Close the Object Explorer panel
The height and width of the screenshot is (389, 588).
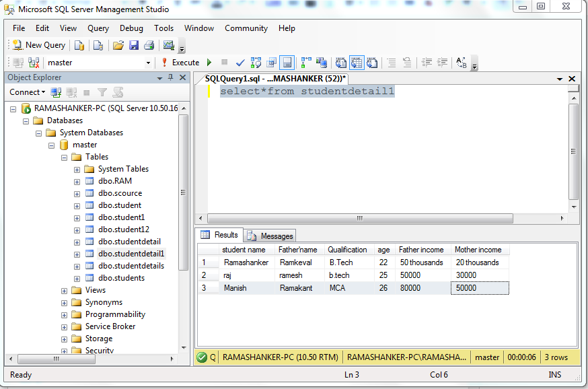pyautogui.click(x=182, y=77)
